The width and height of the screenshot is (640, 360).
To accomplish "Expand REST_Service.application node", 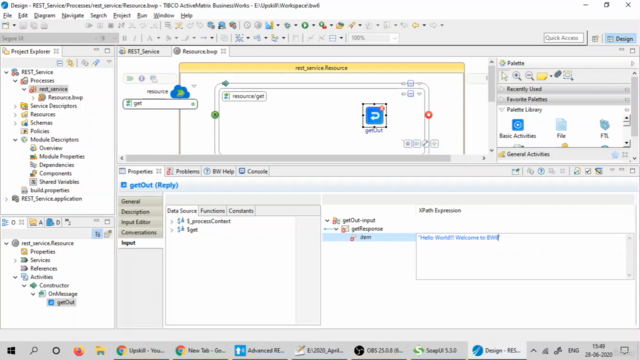I will (x=6, y=199).
